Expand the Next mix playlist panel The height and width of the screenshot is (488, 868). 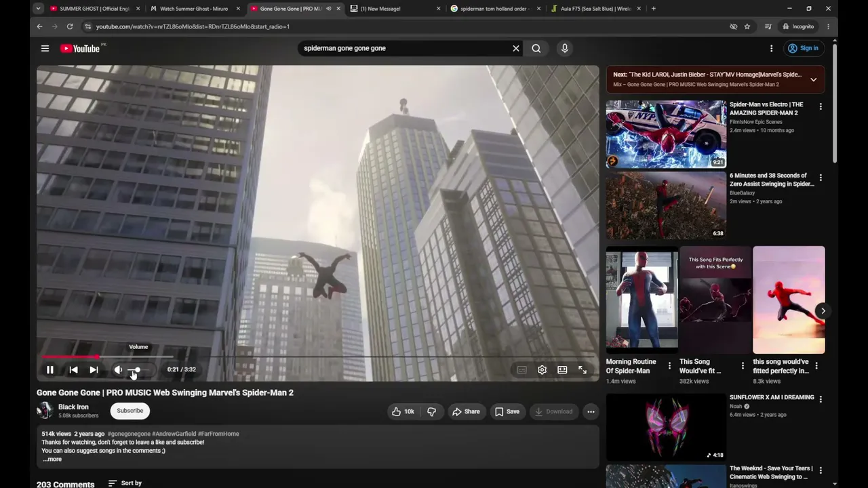click(813, 79)
